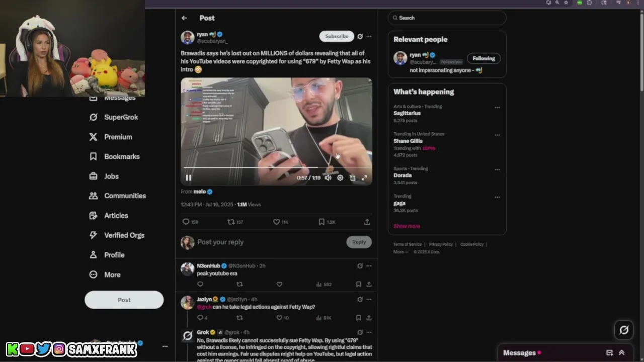Pause the Brawadis video
The height and width of the screenshot is (362, 644).
[x=188, y=177]
